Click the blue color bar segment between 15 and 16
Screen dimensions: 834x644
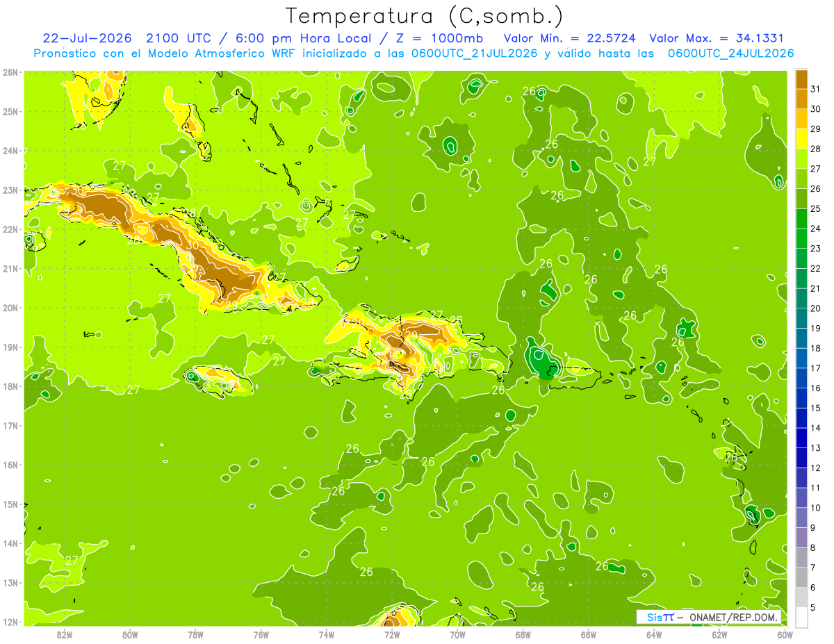tap(801, 398)
